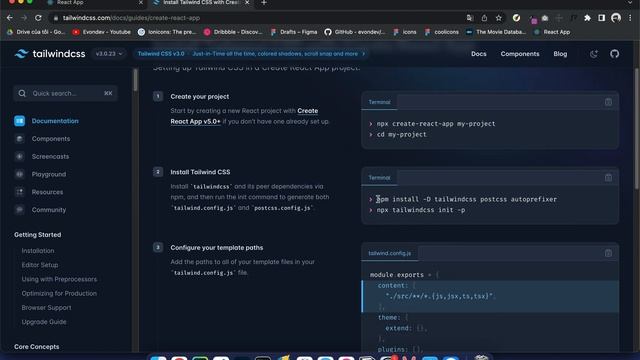Image resolution: width=640 pixels, height=360 pixels.
Task: Open Docs in the header navigation
Action: 478,54
